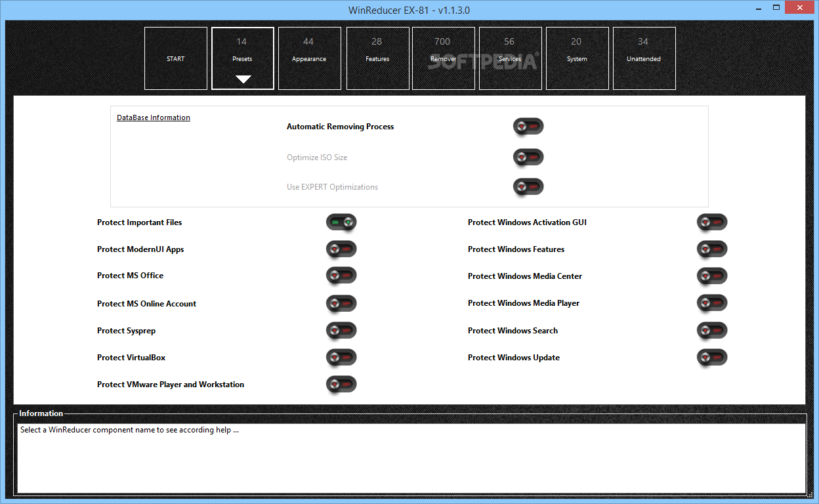Go to the Remover tile
This screenshot has height=504, width=819.
point(444,58)
